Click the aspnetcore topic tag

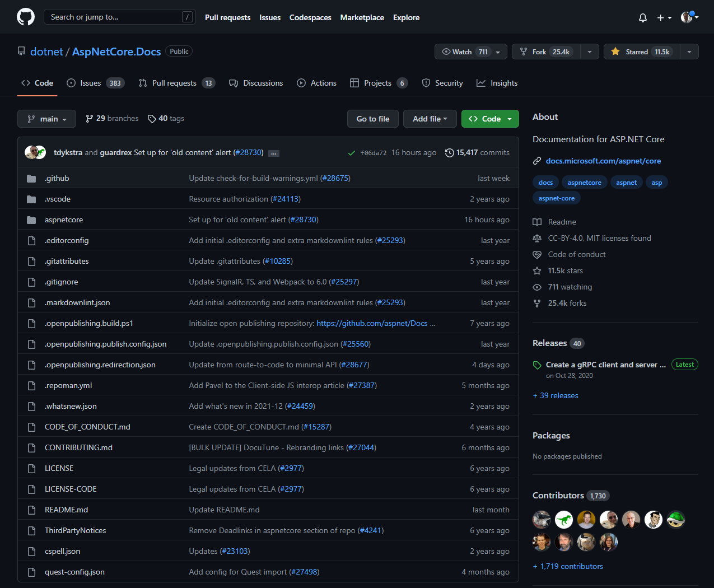tap(584, 183)
